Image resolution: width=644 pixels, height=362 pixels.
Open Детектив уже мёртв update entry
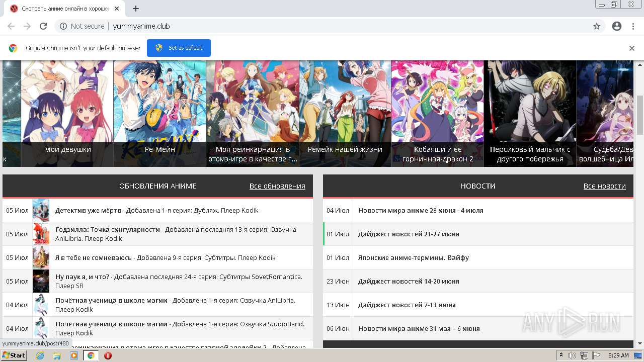click(x=157, y=210)
